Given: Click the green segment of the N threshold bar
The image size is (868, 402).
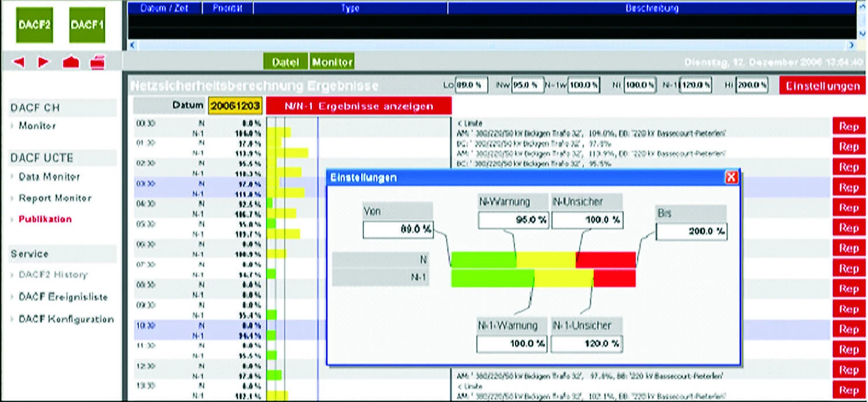Looking at the screenshot, I should (483, 260).
